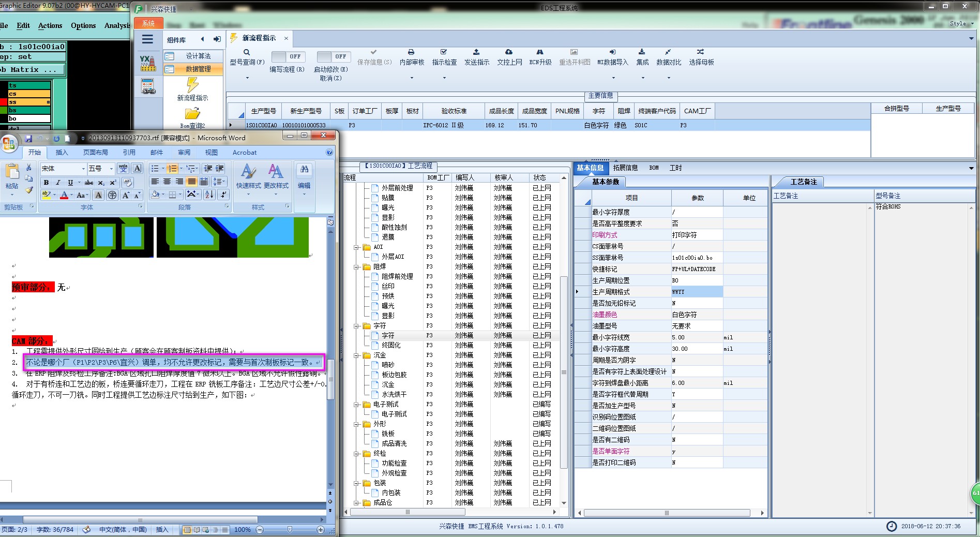Collapse the 沉金 folder node
The image size is (980, 537).
(356, 355)
